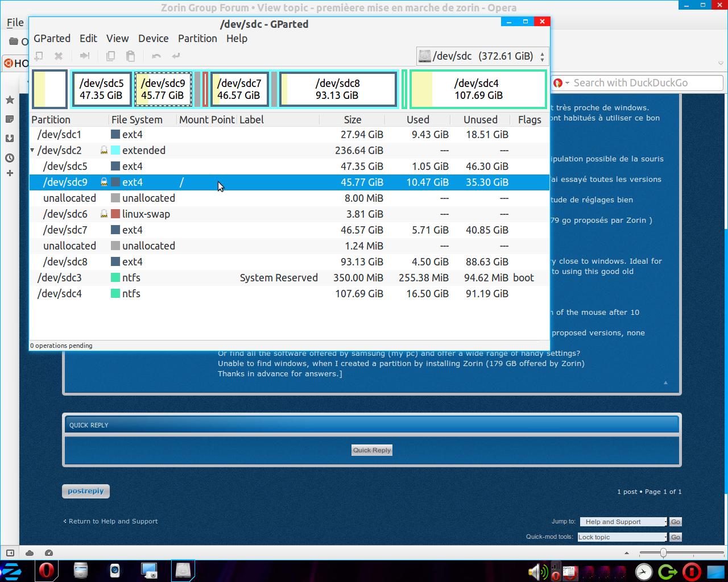Open Opera from the taskbar
This screenshot has width=728, height=582.
pos(47,570)
